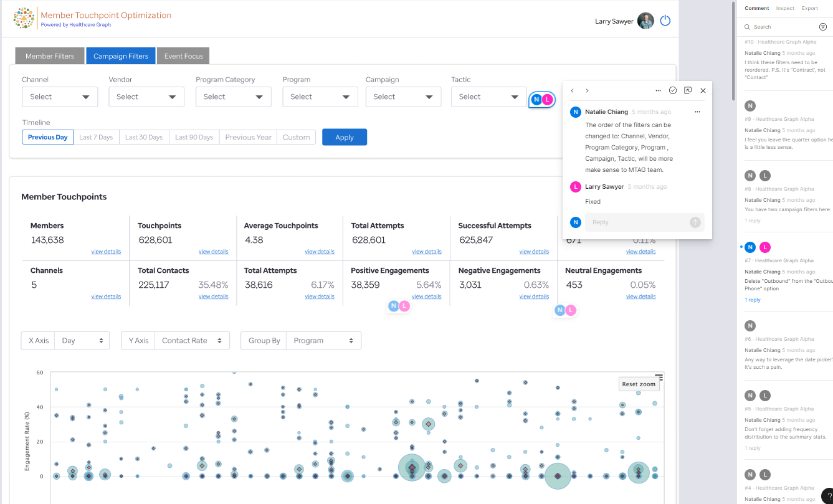View details for Channels
Screen dimensions: 833x504
pyautogui.click(x=106, y=297)
